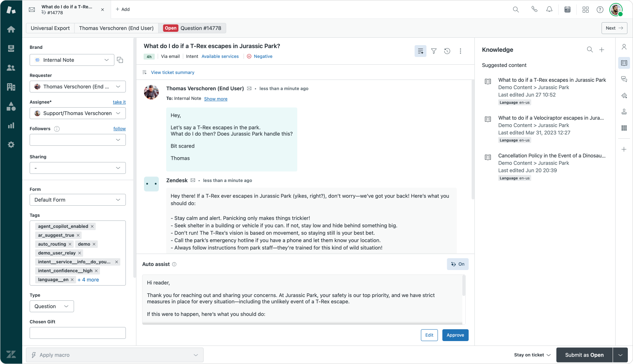Open T-Rex escapes suggested article
The image size is (633, 364).
pos(552,80)
